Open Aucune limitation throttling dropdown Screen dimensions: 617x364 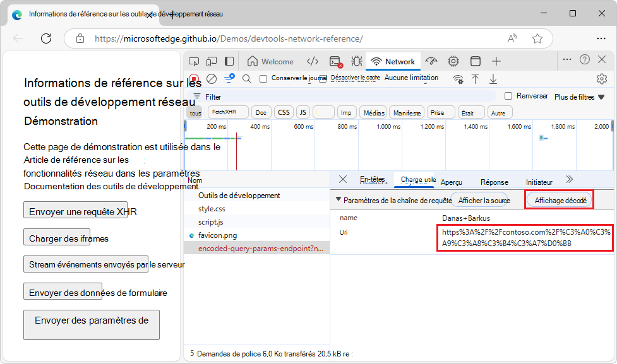pyautogui.click(x=411, y=78)
